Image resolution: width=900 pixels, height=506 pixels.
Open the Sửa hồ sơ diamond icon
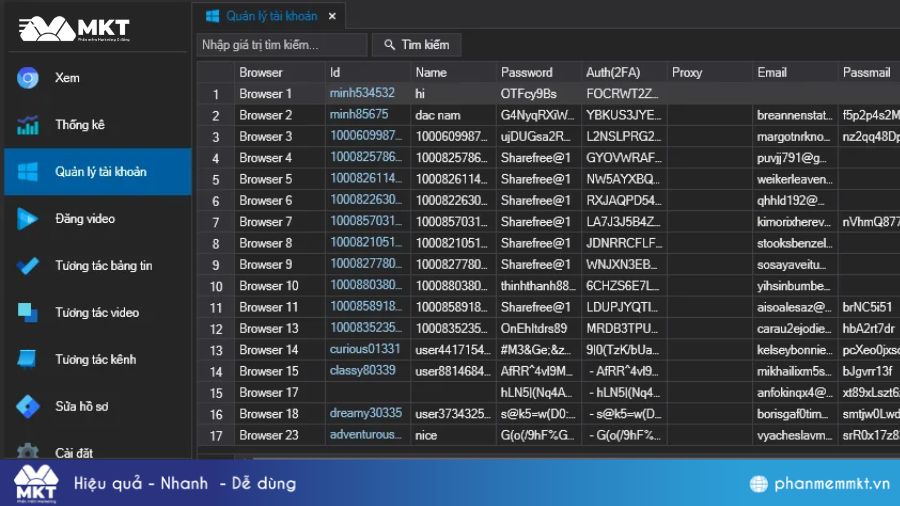pyautogui.click(x=28, y=407)
